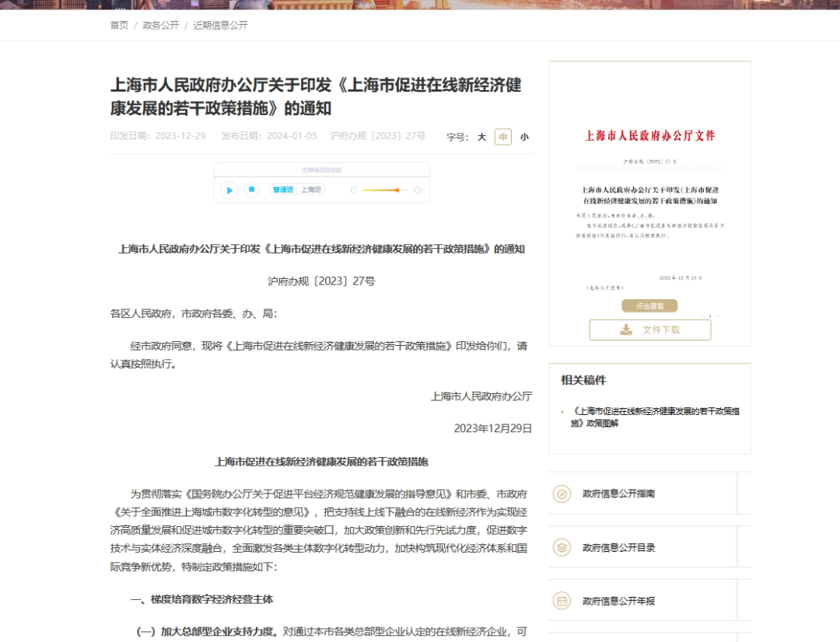Image resolution: width=840 pixels, height=642 pixels.
Task: Open 政务公开 breadcrumb link
Action: click(x=161, y=25)
